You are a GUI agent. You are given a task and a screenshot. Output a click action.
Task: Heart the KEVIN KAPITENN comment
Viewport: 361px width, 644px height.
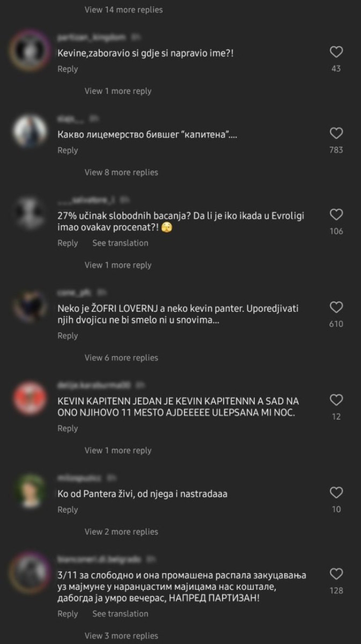pyautogui.click(x=336, y=400)
